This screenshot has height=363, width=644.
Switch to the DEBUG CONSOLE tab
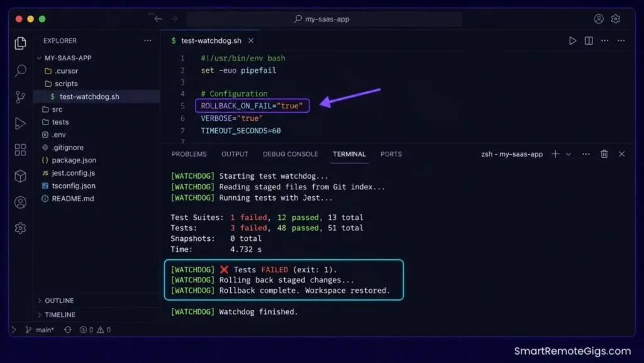pyautogui.click(x=291, y=154)
